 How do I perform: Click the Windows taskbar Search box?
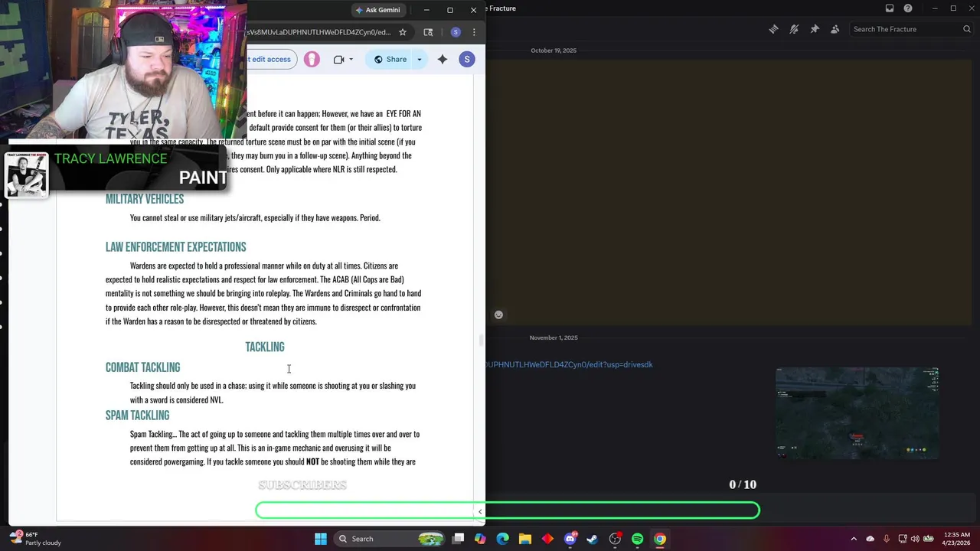390,539
